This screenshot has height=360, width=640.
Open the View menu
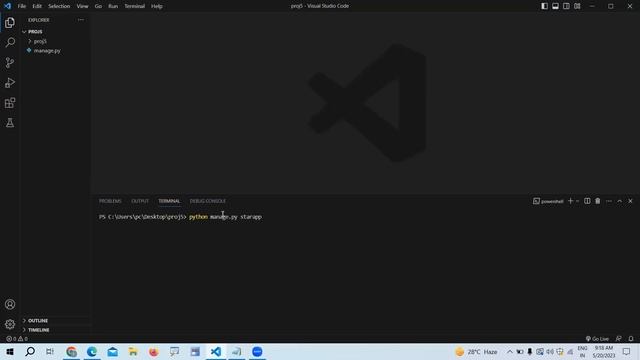click(x=82, y=6)
